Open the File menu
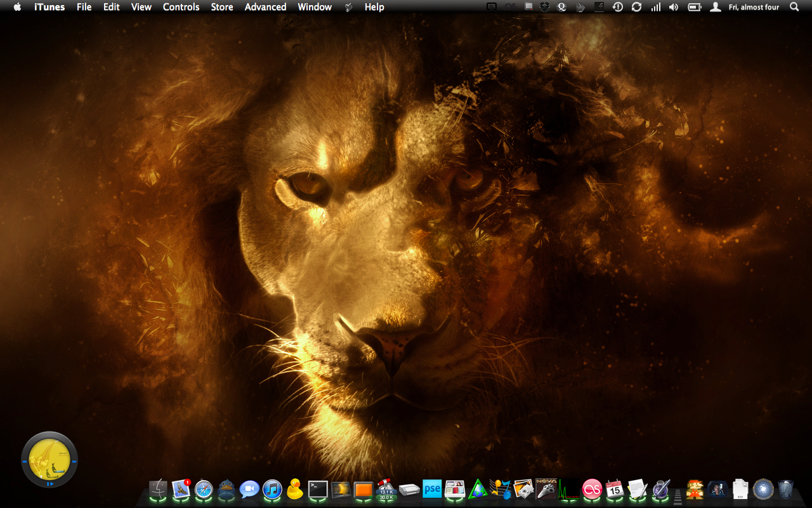812x508 pixels. [84, 7]
